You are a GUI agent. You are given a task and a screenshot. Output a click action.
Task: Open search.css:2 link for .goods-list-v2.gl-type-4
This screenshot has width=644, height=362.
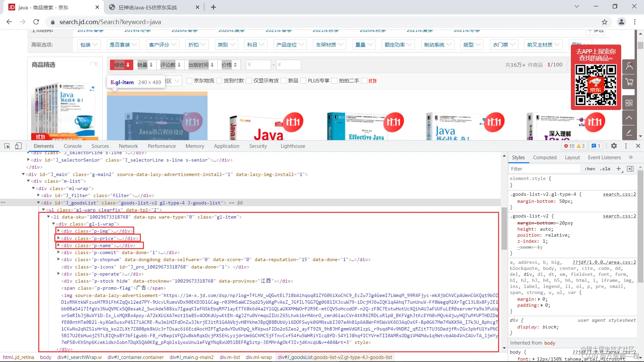619,194
